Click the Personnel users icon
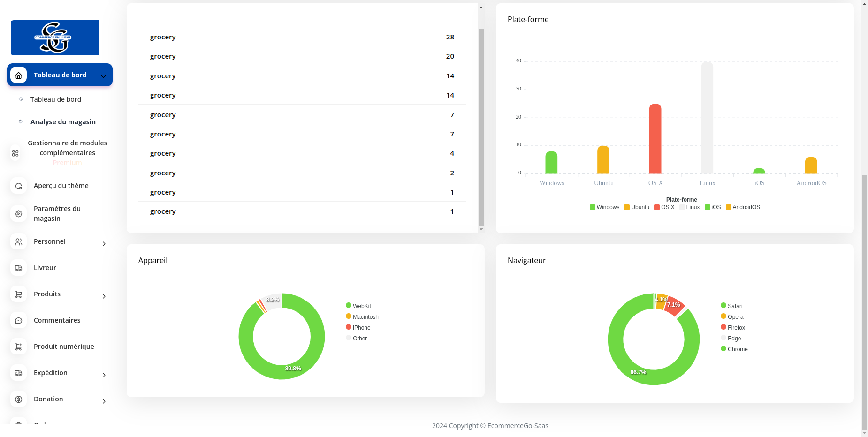 pos(19,242)
